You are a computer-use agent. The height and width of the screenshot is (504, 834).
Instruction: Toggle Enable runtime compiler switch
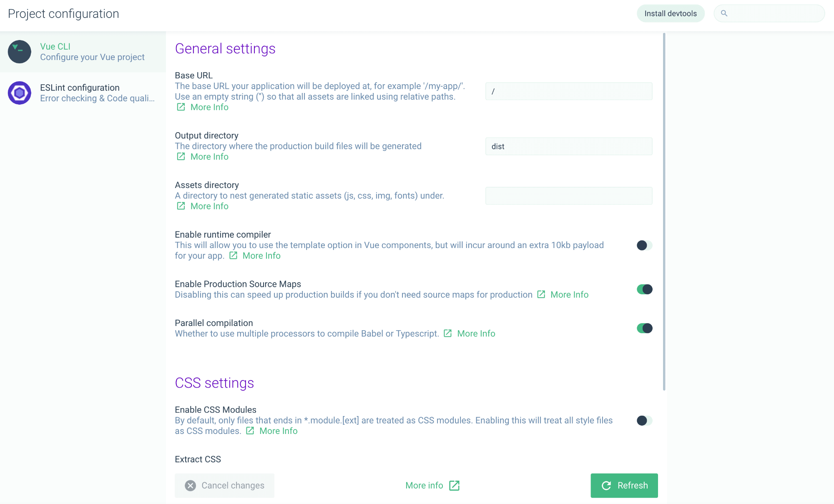pos(644,246)
